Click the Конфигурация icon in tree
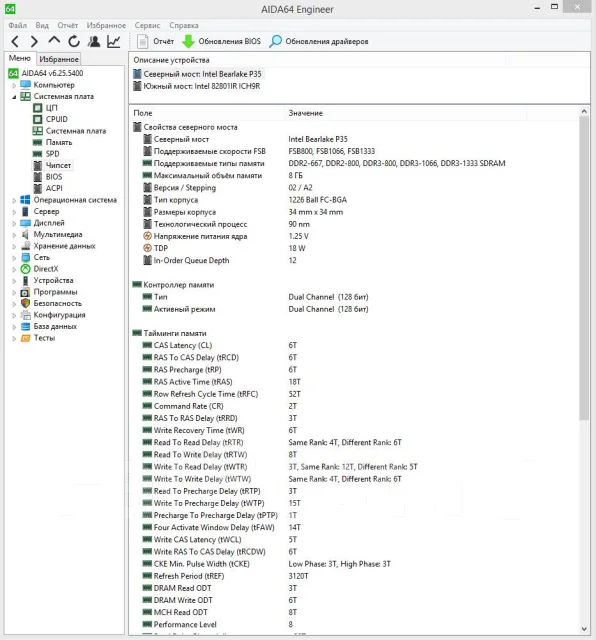Screen dimensions: 596x640 pyautogui.click(x=25, y=315)
